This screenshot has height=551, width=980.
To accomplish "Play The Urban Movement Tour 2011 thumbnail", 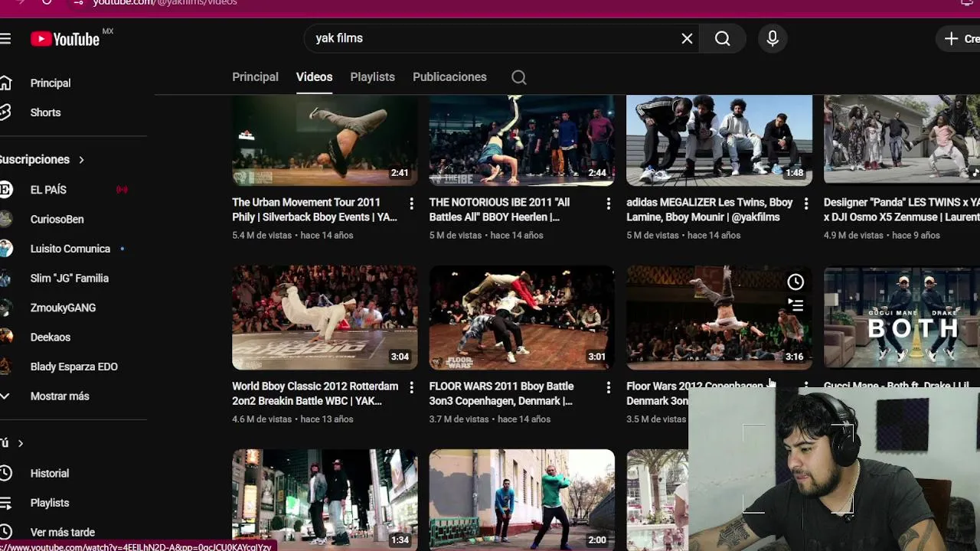I will pos(325,141).
